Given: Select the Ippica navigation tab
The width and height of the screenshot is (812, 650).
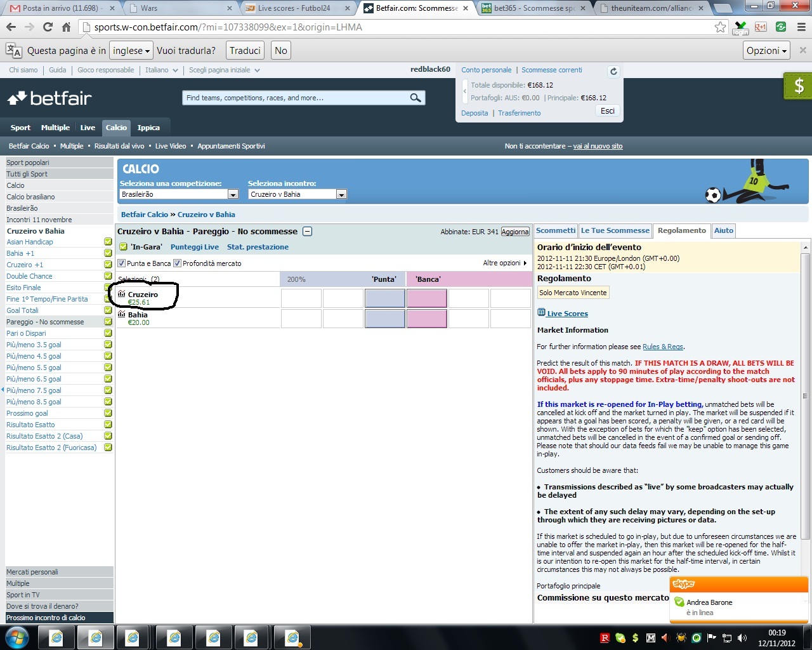Looking at the screenshot, I should pyautogui.click(x=148, y=128).
